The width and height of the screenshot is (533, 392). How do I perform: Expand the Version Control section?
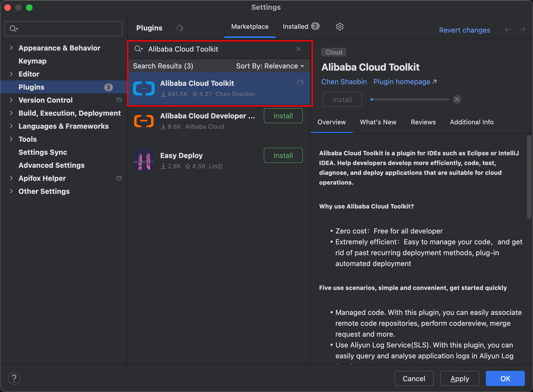11,100
